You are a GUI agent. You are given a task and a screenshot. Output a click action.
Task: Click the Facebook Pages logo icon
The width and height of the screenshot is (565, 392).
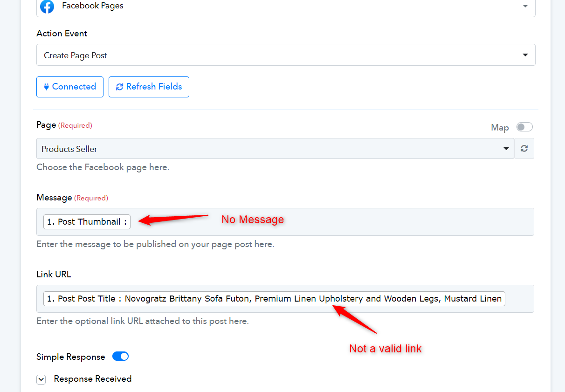click(x=47, y=7)
